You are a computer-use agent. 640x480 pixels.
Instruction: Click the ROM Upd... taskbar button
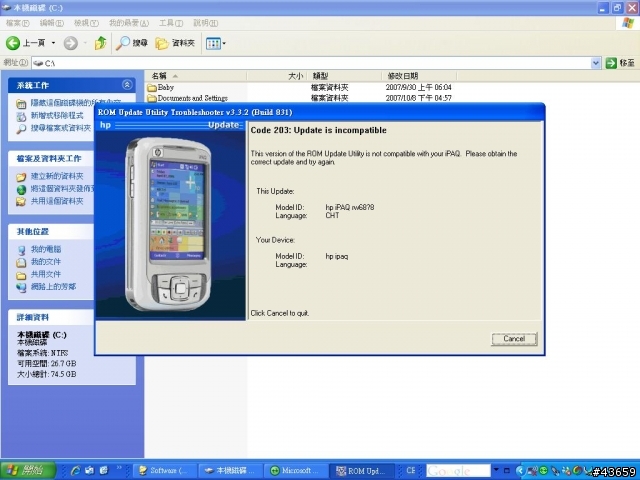362,471
